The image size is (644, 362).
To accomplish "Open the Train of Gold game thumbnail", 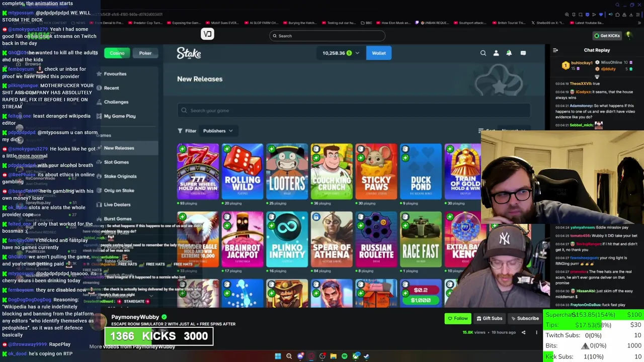I will pos(463,171).
